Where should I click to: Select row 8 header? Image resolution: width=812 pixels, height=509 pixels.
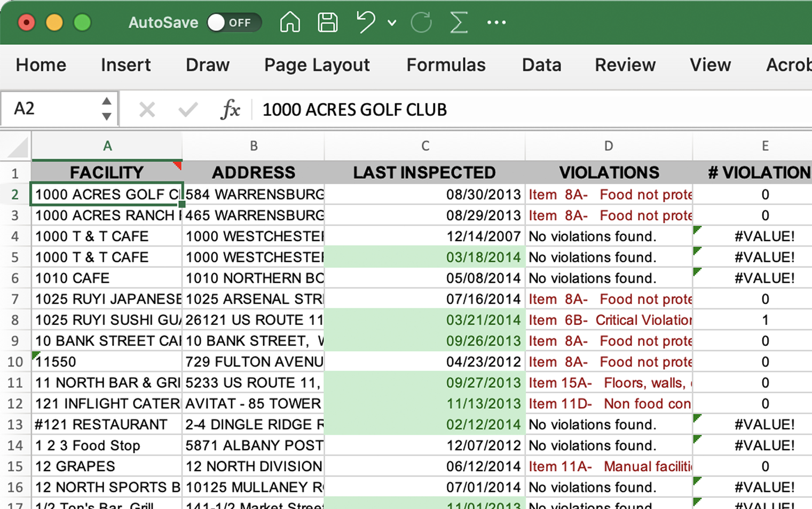click(x=15, y=320)
